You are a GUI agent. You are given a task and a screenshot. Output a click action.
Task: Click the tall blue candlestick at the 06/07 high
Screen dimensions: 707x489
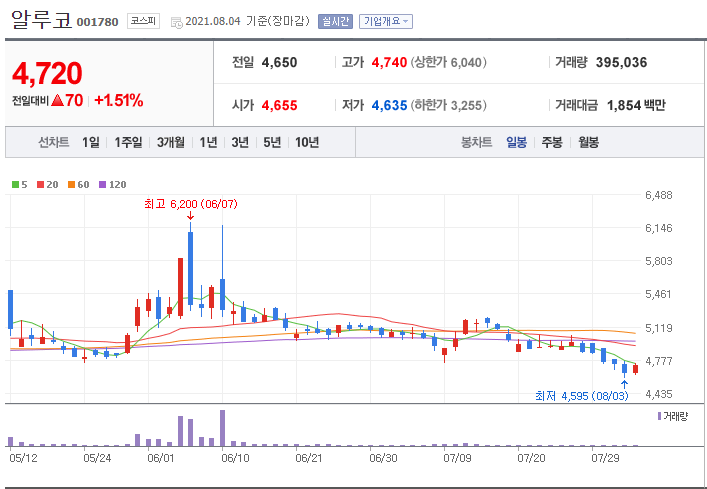click(x=191, y=268)
